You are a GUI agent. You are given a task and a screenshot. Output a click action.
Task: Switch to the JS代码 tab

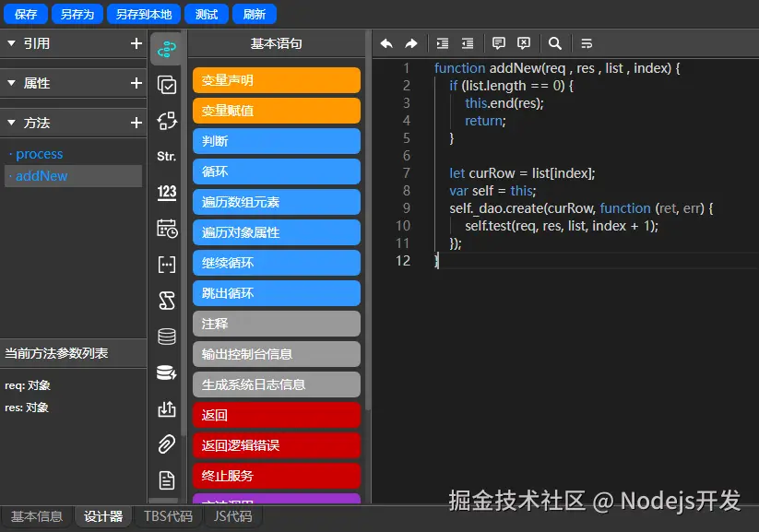pos(232,516)
